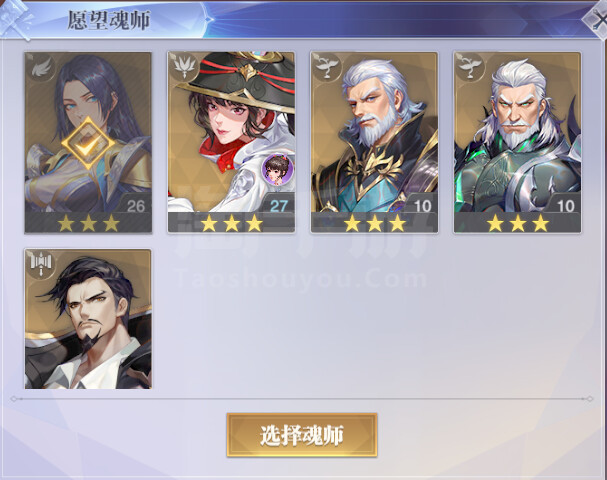Close the 愿望魂师 panel with the X
The width and height of the screenshot is (607, 480).
598,20
